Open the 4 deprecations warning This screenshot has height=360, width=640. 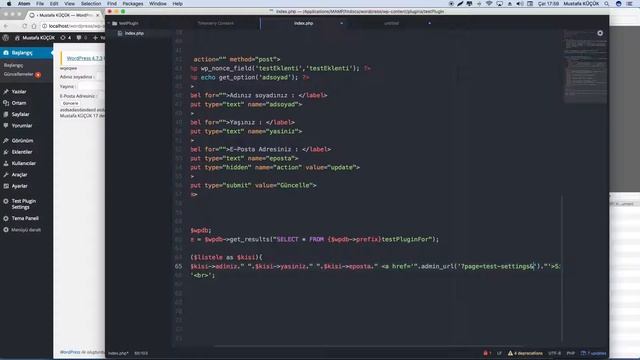tap(525, 353)
